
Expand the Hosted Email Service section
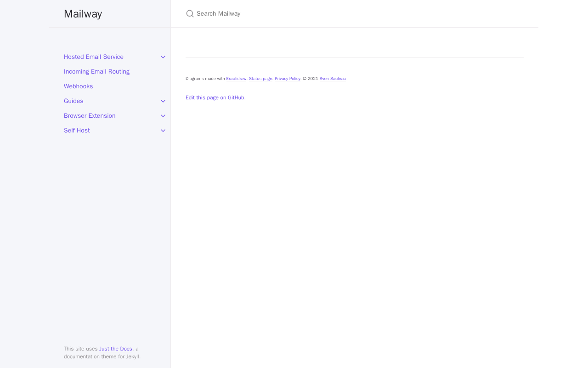coord(163,57)
